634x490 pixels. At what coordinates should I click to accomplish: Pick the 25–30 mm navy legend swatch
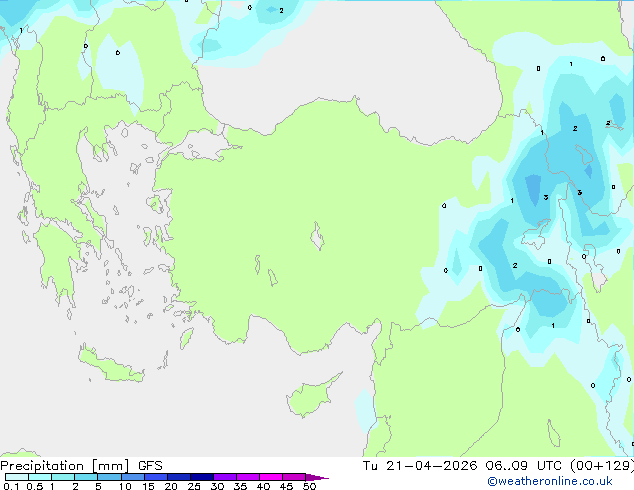pyautogui.click(x=202, y=477)
